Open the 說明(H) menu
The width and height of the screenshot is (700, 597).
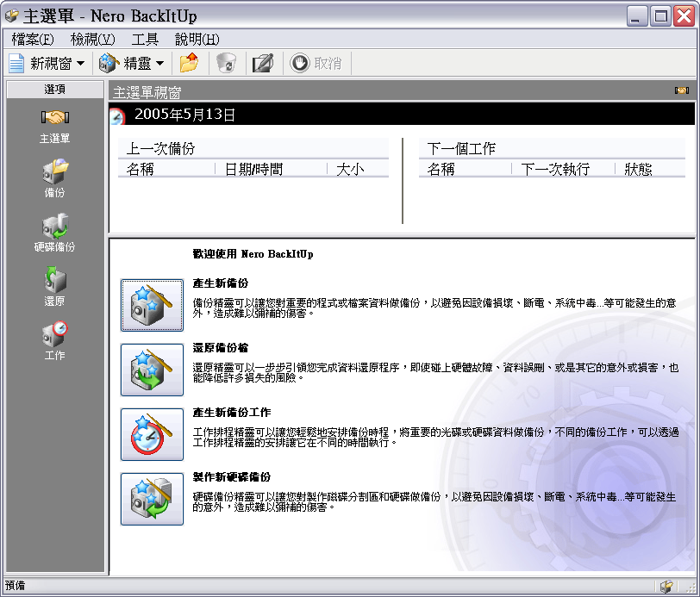tap(197, 40)
